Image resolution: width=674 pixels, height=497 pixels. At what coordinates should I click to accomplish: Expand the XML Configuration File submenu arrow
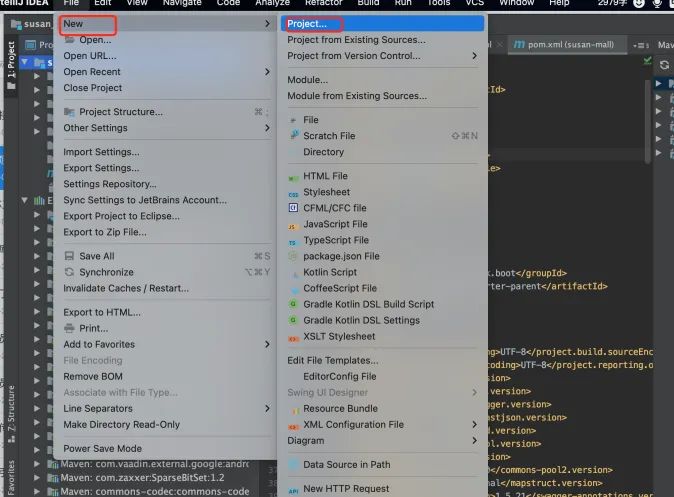474,425
